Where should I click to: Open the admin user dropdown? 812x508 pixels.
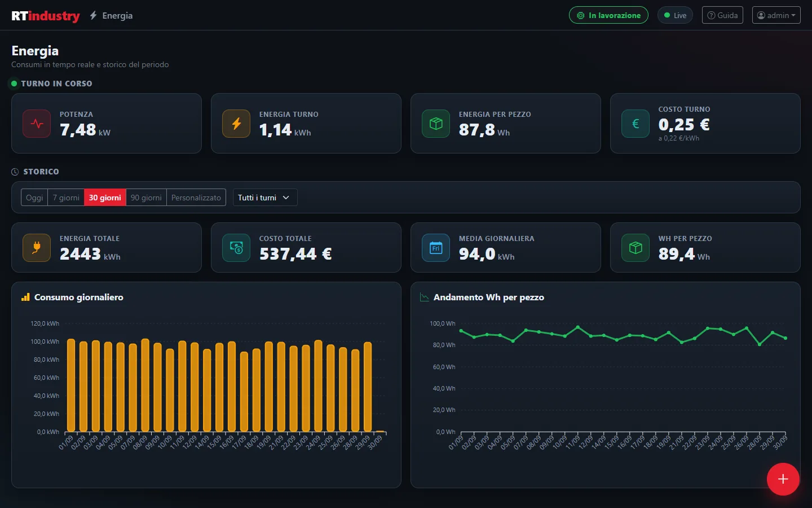(776, 15)
